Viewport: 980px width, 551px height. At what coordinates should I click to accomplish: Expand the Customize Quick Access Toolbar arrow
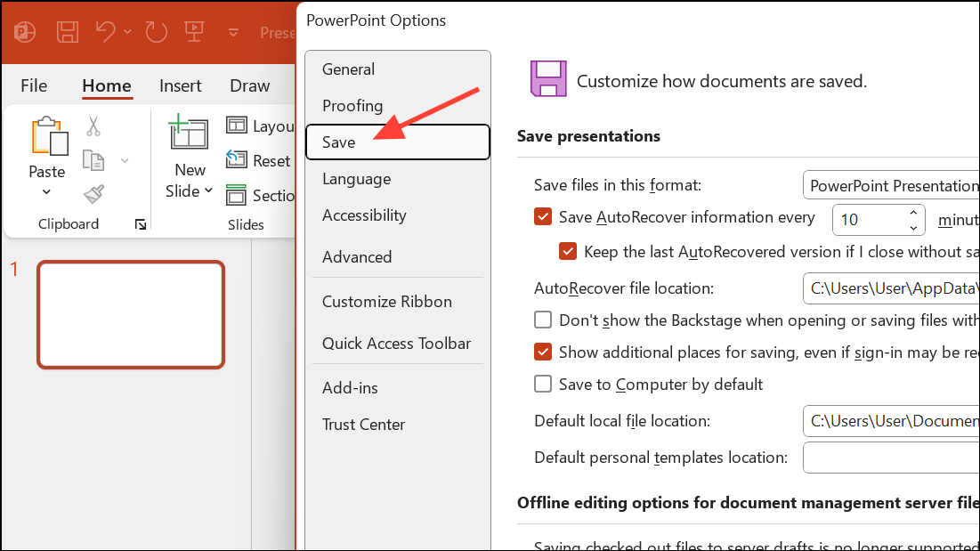(234, 33)
